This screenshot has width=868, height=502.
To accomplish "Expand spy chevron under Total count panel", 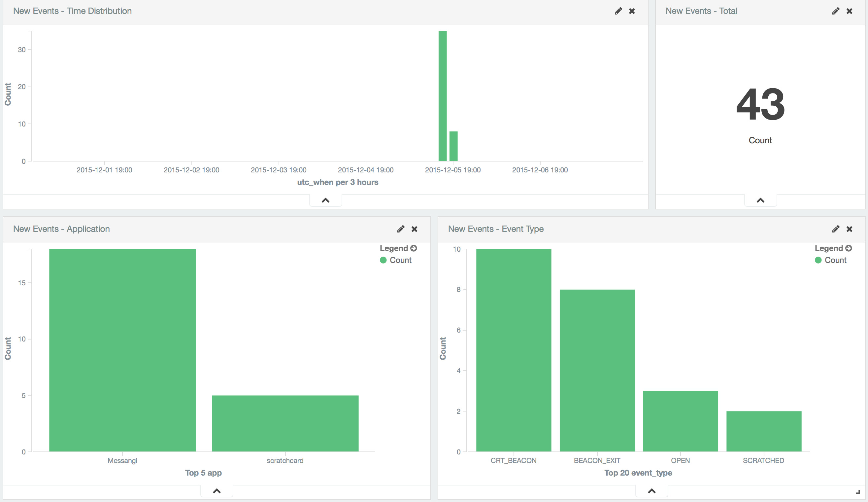I will tap(760, 200).
